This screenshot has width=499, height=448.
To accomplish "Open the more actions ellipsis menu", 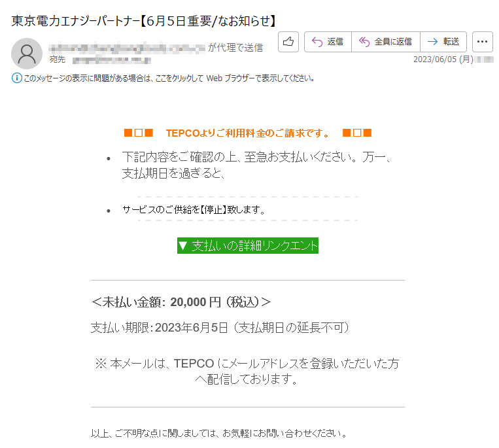I will click(x=483, y=42).
